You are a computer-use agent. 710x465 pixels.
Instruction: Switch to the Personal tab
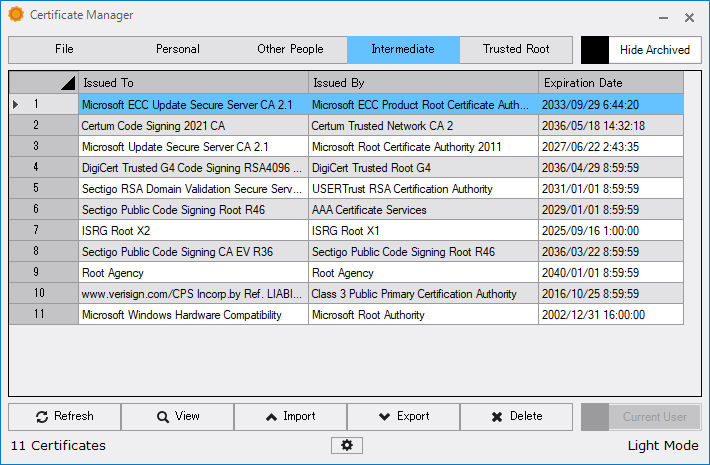[178, 49]
